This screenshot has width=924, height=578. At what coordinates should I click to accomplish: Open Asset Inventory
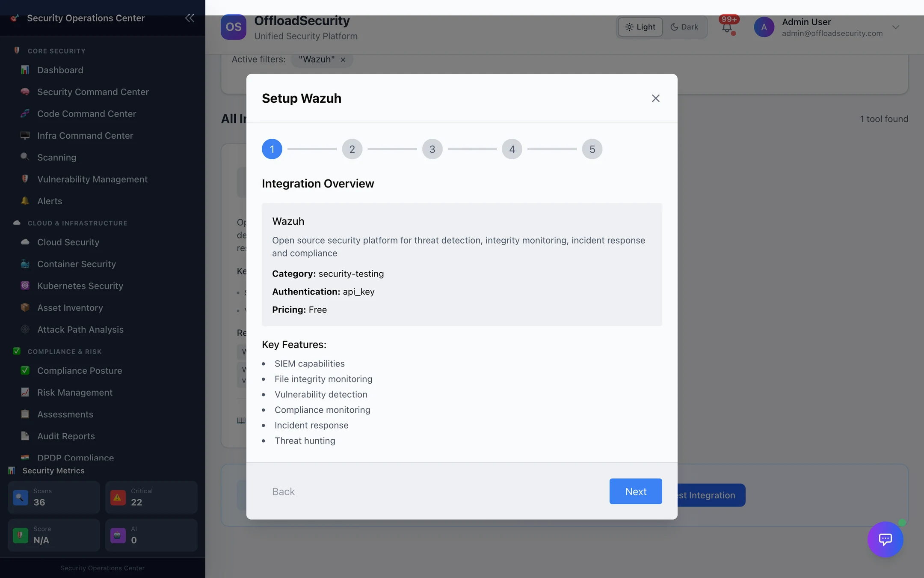click(x=70, y=307)
